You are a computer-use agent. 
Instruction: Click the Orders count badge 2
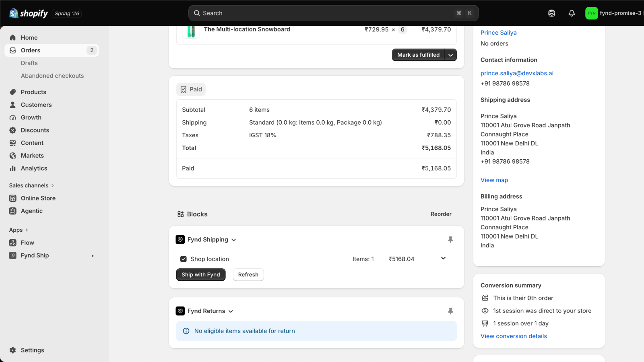(x=92, y=50)
